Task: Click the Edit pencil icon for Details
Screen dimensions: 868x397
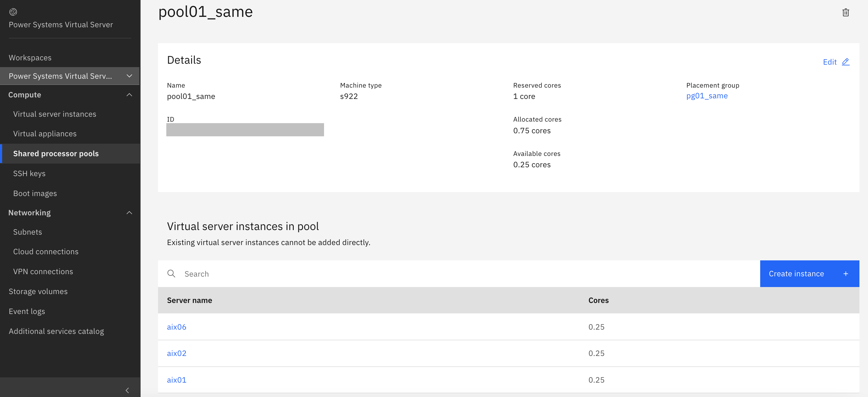Action: pyautogui.click(x=845, y=62)
